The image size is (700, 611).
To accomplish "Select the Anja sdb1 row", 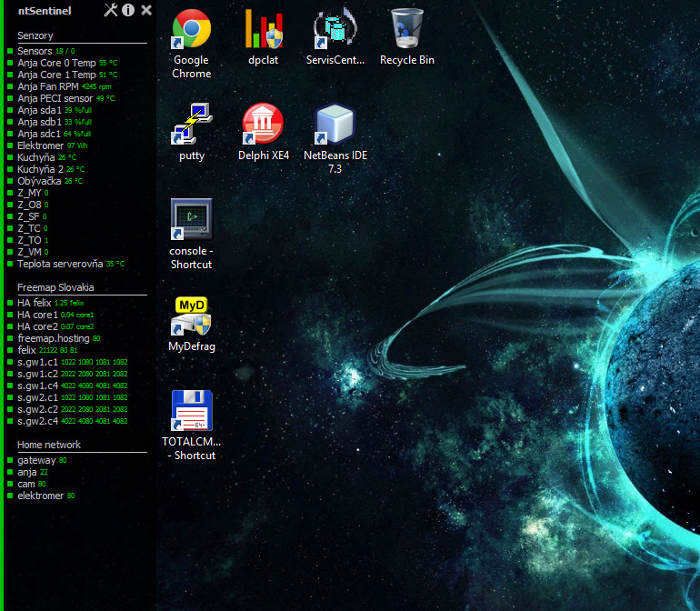I will click(50, 122).
